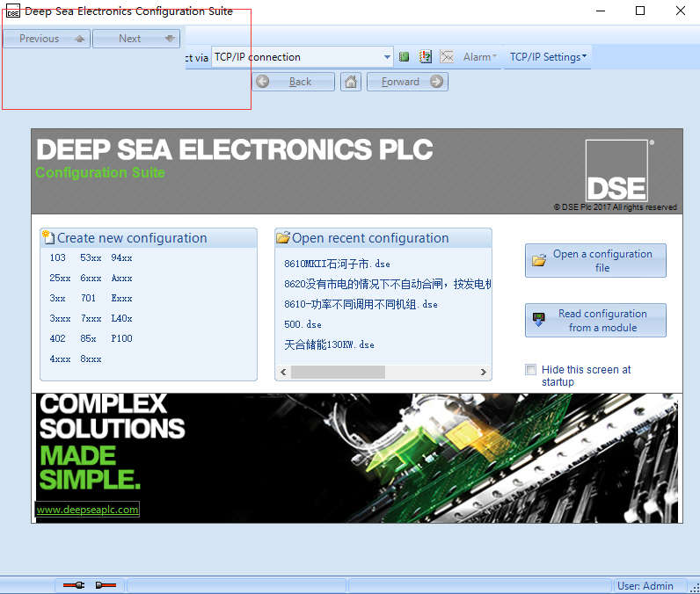Screen dimensions: 700x594
Task: Open recent file 8610-功率不同调用不同机组.dse
Action: (x=361, y=304)
